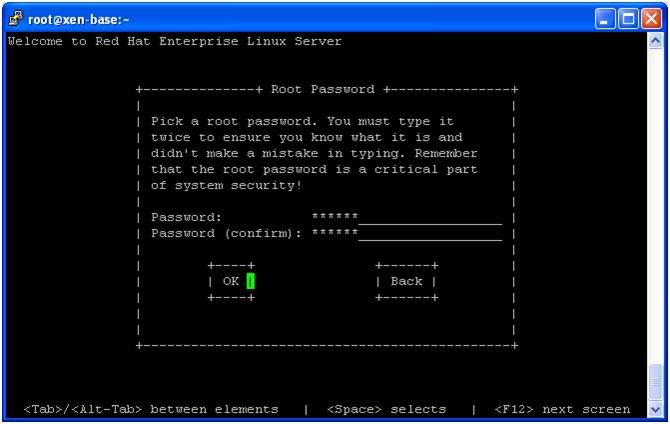
Task: Click the '<F12> next screen' hint
Action: pyautogui.click(x=562, y=409)
